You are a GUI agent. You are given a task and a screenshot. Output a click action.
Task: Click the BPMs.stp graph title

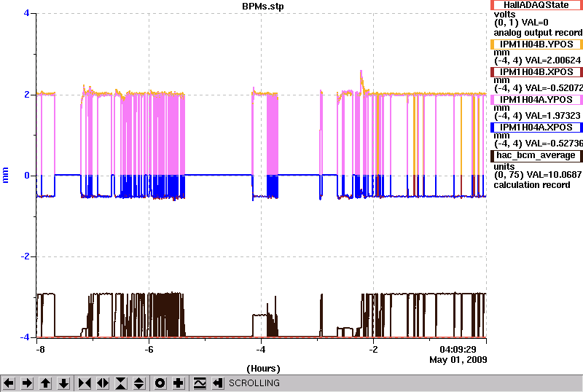263,7
